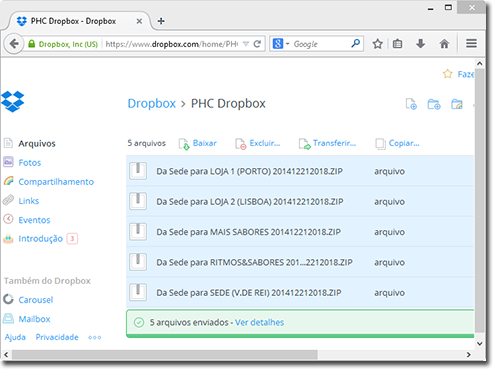Click the Firefox back arrow button
Image resolution: width=496 pixels, height=373 pixels.
point(14,44)
